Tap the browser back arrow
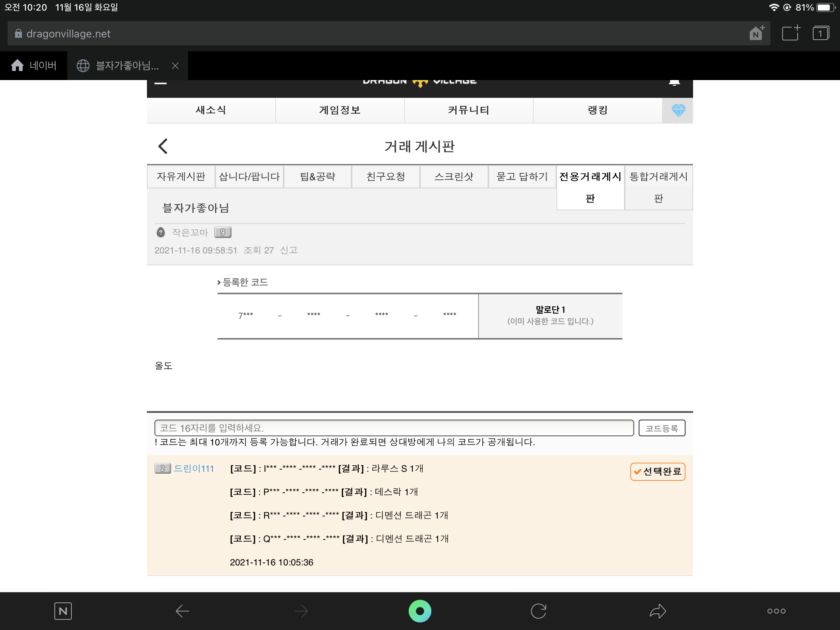Viewport: 840px width, 630px height. click(x=182, y=611)
